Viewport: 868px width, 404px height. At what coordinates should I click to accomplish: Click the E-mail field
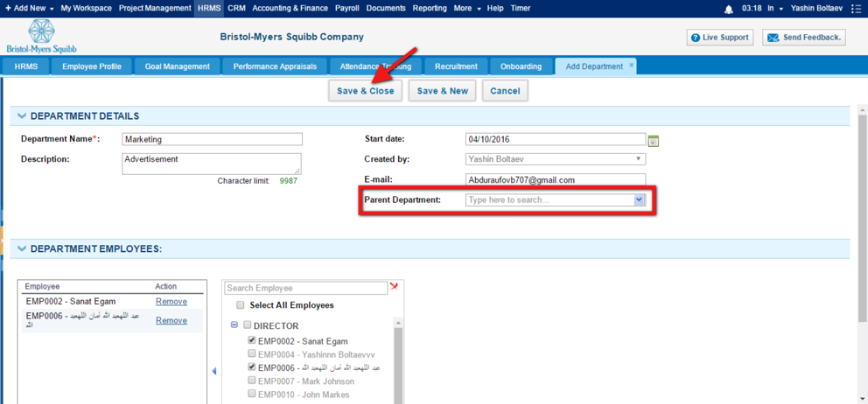coord(556,180)
